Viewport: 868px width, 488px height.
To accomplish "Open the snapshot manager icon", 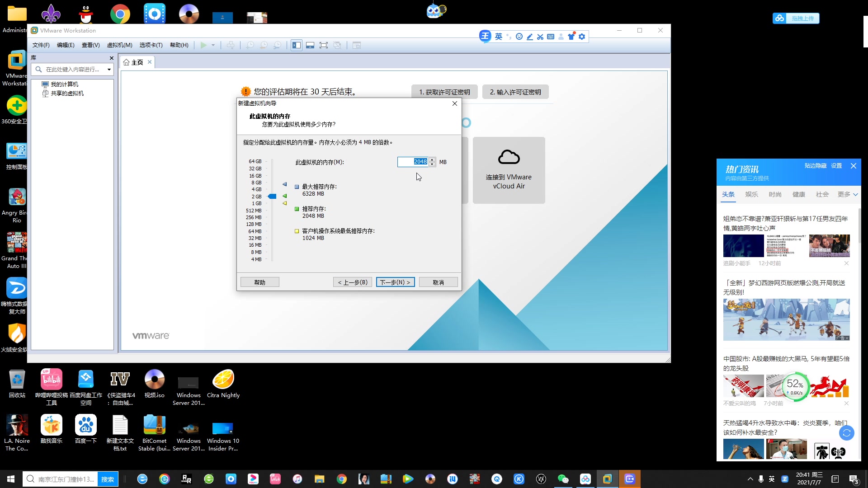I will (x=277, y=45).
